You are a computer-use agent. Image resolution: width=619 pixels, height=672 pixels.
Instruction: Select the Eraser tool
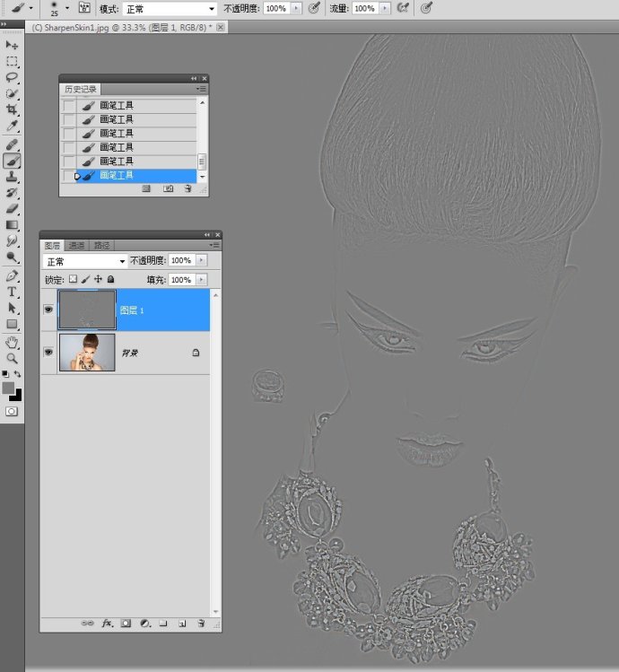point(12,209)
